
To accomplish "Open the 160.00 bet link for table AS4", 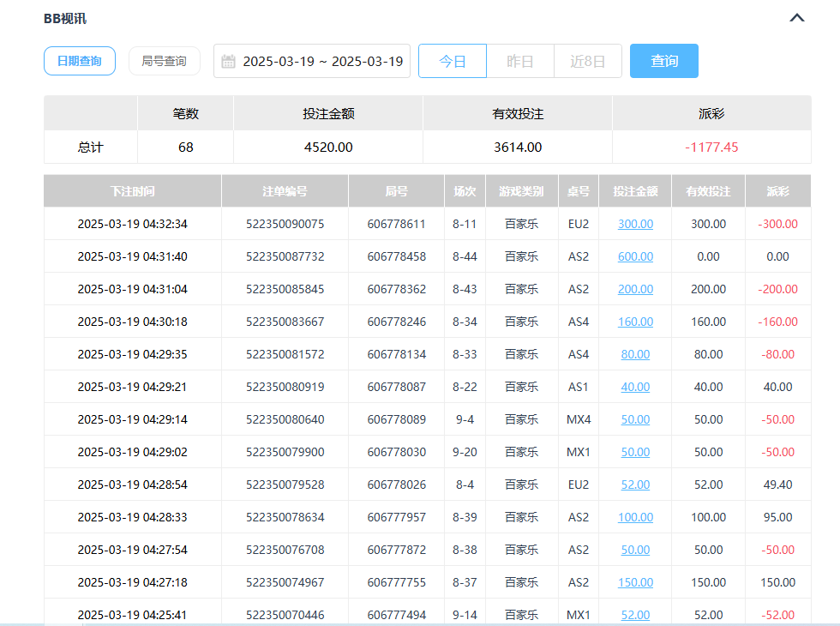I will point(634,322).
